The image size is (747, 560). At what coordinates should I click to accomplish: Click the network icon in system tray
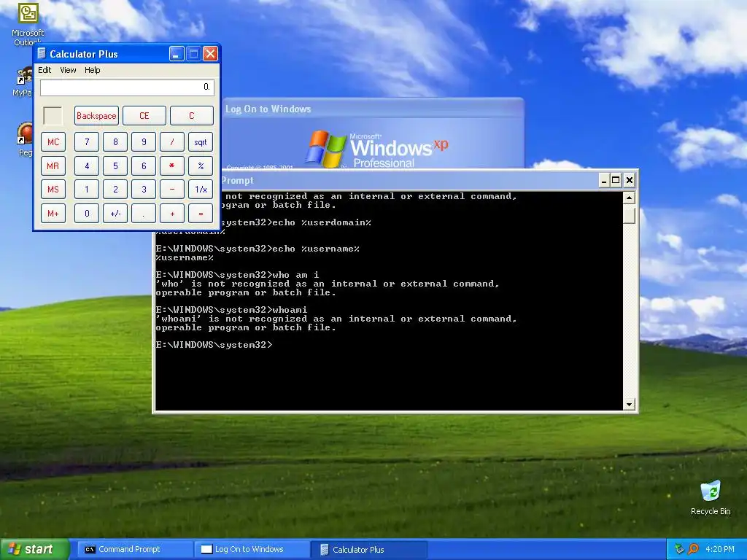679,549
